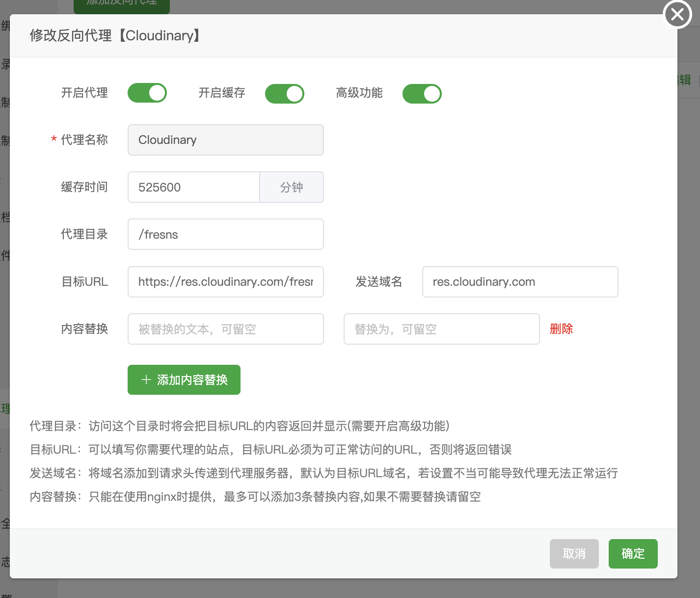
Task: Click the help line starting with 内容替换：
Action: 255,497
